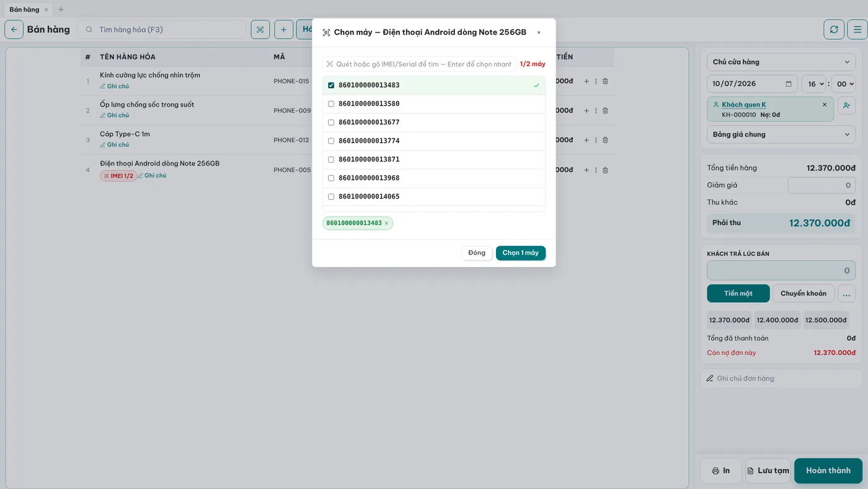Check IMEI 860100000014065
Viewport: 868px width, 489px height.
pyautogui.click(x=331, y=197)
